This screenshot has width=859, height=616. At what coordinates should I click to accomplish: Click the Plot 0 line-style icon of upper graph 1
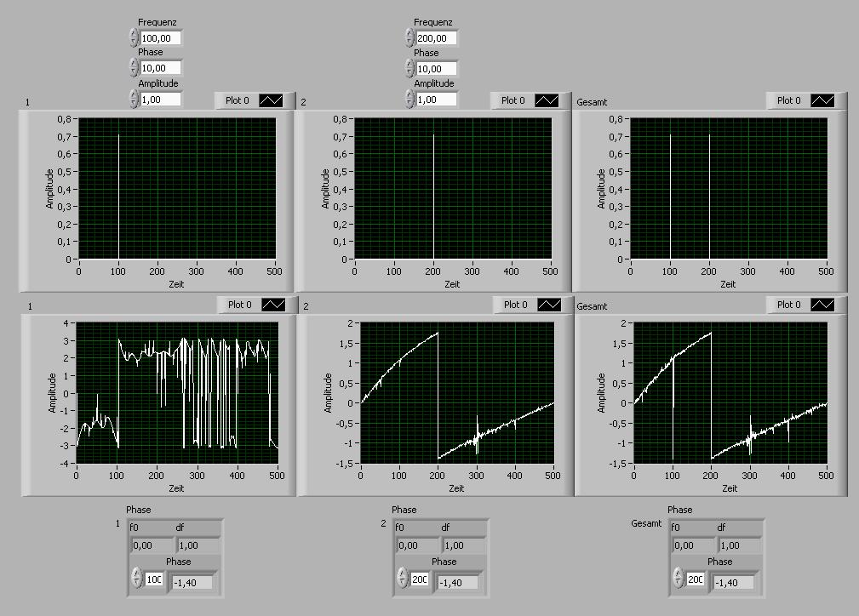272,100
